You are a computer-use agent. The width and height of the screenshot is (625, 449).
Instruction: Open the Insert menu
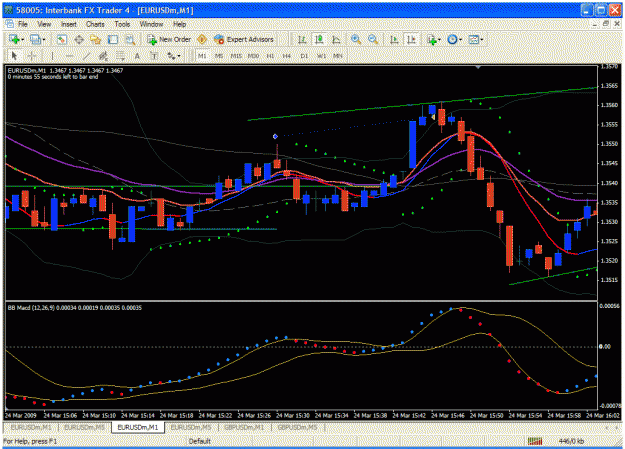(x=69, y=24)
